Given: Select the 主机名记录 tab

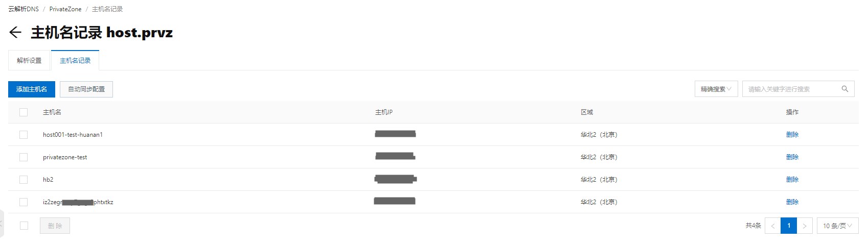Looking at the screenshot, I should point(75,60).
